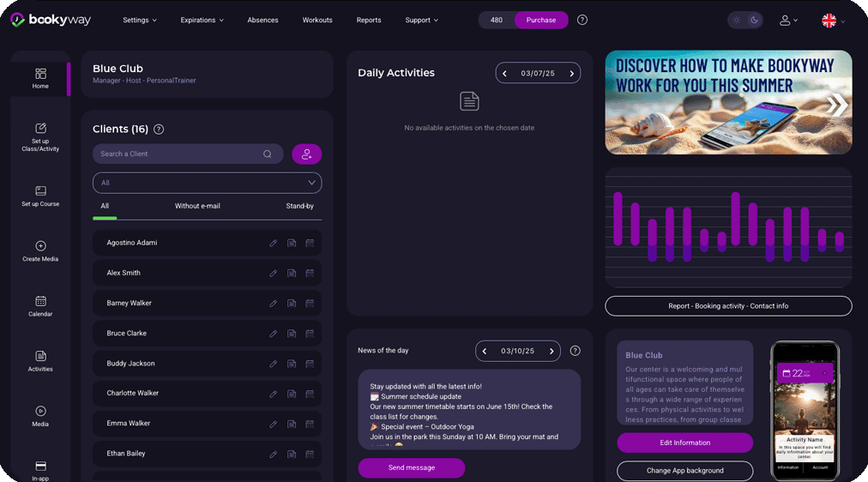The height and width of the screenshot is (482, 868).
Task: Click help icon beside Clients heading
Action: point(159,130)
